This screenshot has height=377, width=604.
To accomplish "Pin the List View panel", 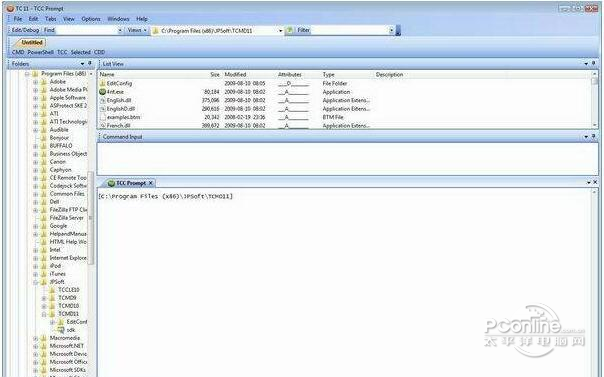I will click(594, 64).
